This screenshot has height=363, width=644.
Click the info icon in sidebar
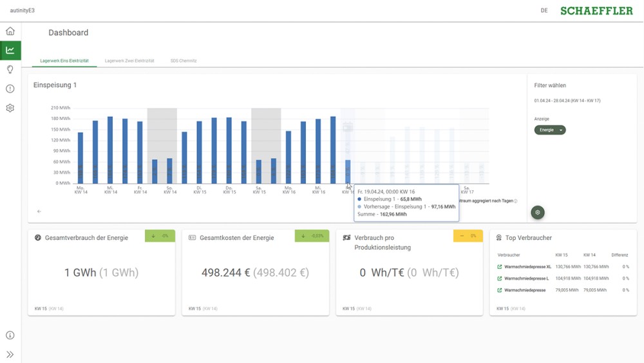(10, 335)
